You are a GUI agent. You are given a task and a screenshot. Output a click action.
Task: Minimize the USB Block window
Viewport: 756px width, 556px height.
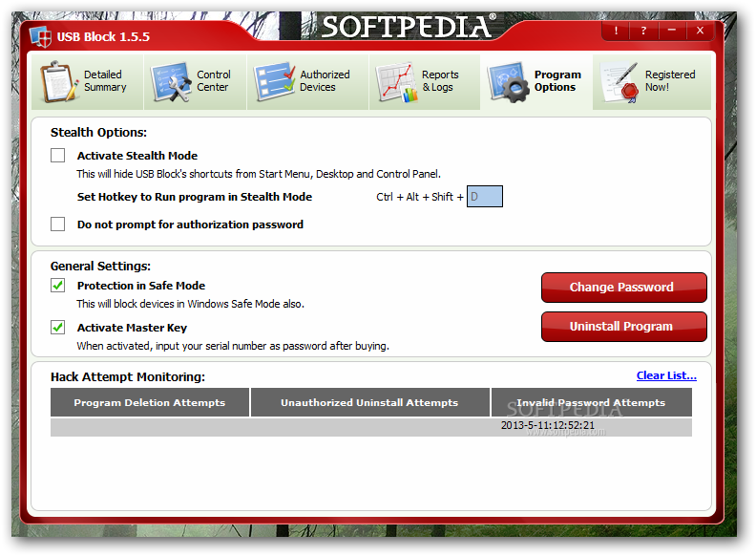point(671,31)
